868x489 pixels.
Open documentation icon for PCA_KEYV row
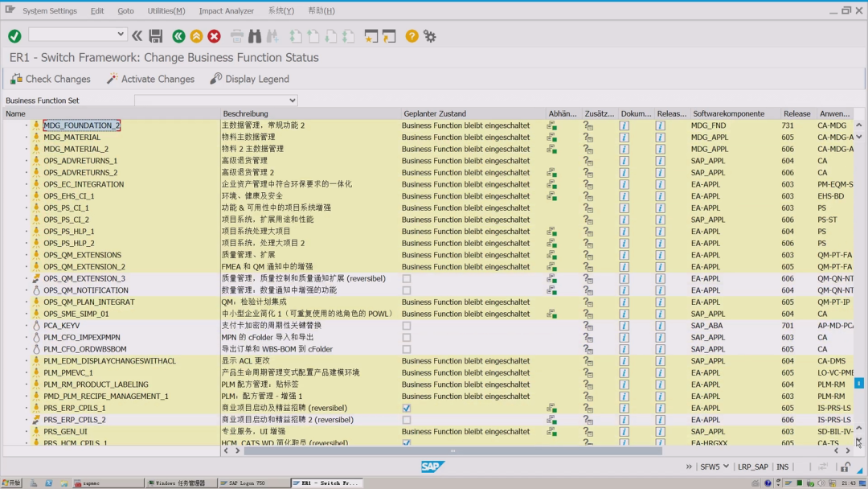click(624, 326)
